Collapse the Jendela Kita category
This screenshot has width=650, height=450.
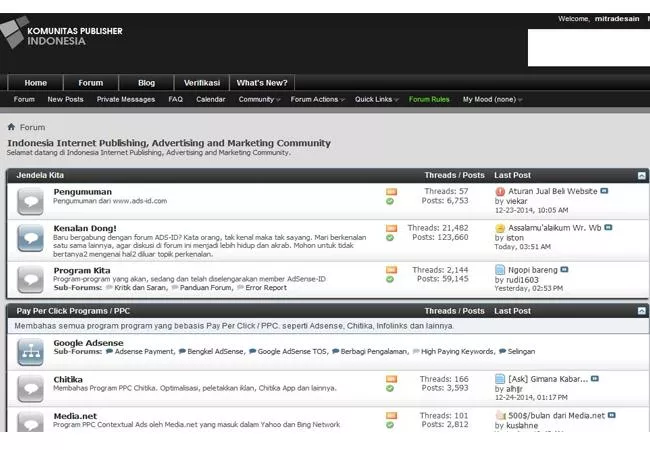click(641, 176)
